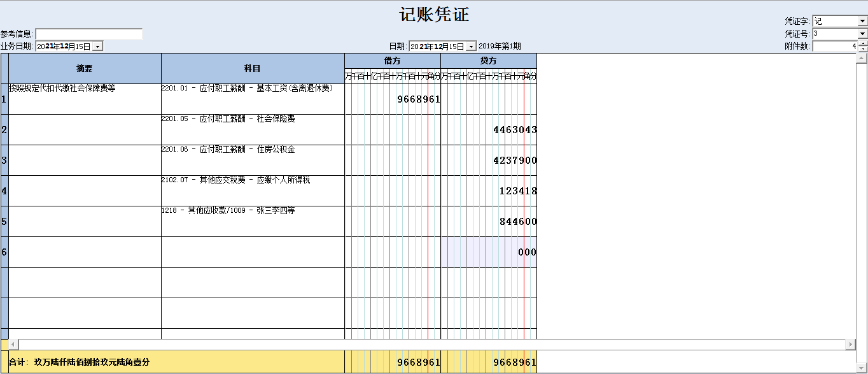Select the 社会保险费 account cell
The width and height of the screenshot is (868, 374).
(x=253, y=129)
